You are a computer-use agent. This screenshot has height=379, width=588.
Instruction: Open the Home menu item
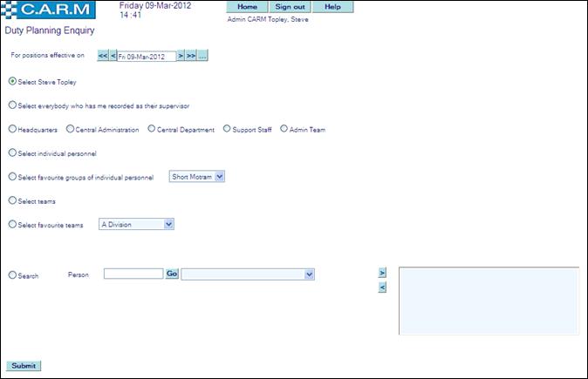click(x=247, y=7)
